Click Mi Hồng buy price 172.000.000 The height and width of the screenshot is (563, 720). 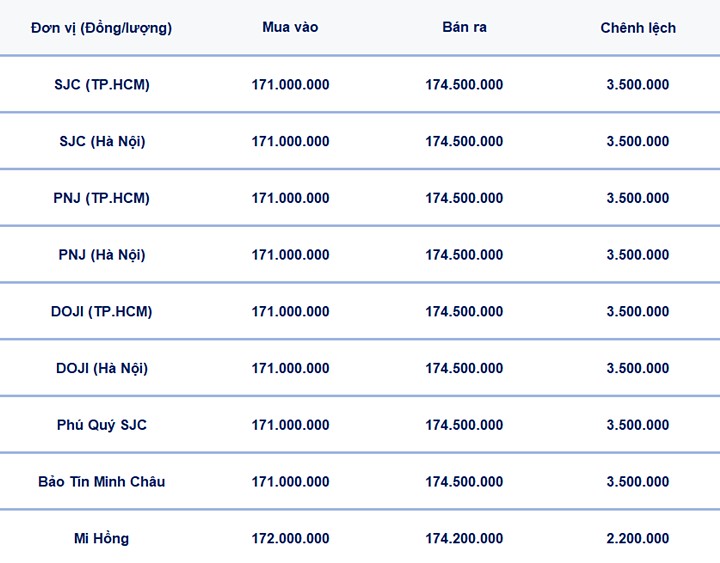tap(290, 539)
